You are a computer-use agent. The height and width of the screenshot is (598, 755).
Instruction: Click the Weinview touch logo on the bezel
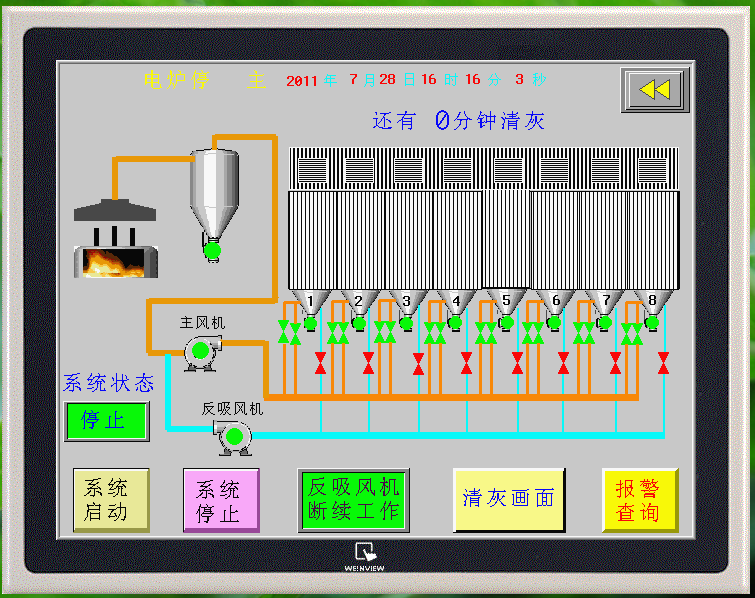click(x=364, y=557)
